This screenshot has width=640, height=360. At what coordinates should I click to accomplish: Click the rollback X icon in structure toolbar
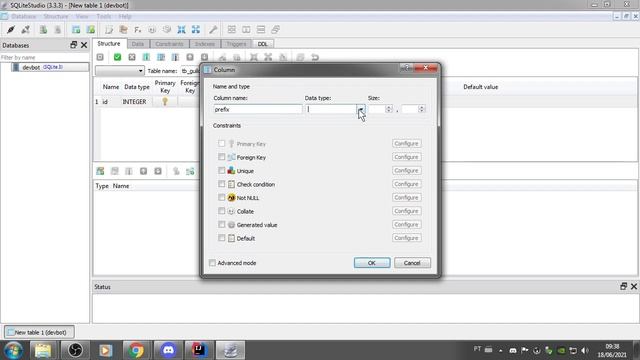coord(132,57)
